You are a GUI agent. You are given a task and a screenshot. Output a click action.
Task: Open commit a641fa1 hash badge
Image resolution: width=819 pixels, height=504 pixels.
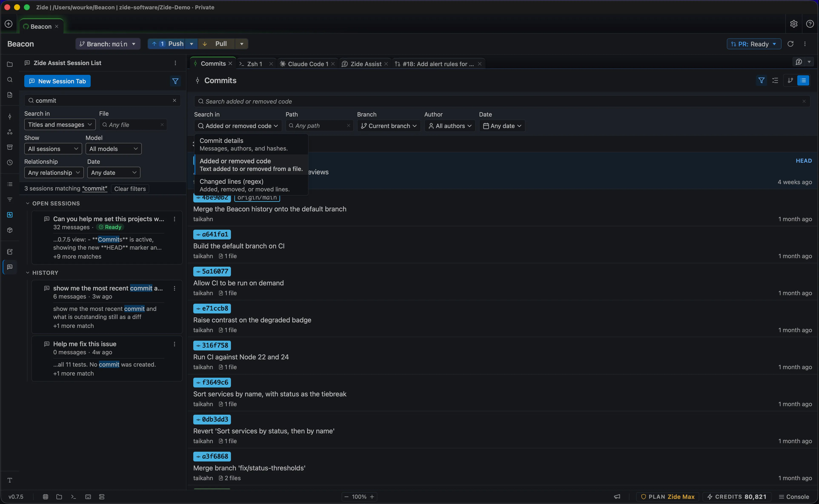(x=212, y=234)
